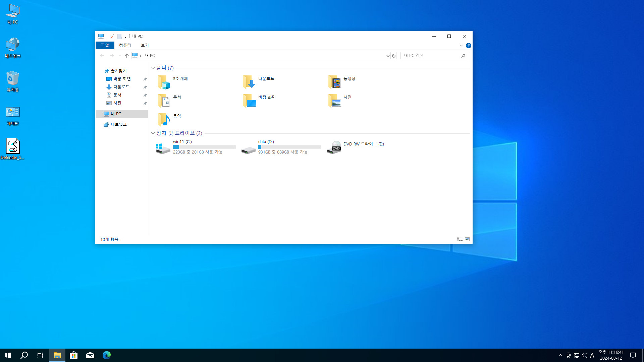Click the search magnifier icon
This screenshot has height=362, width=644.
pyautogui.click(x=464, y=56)
